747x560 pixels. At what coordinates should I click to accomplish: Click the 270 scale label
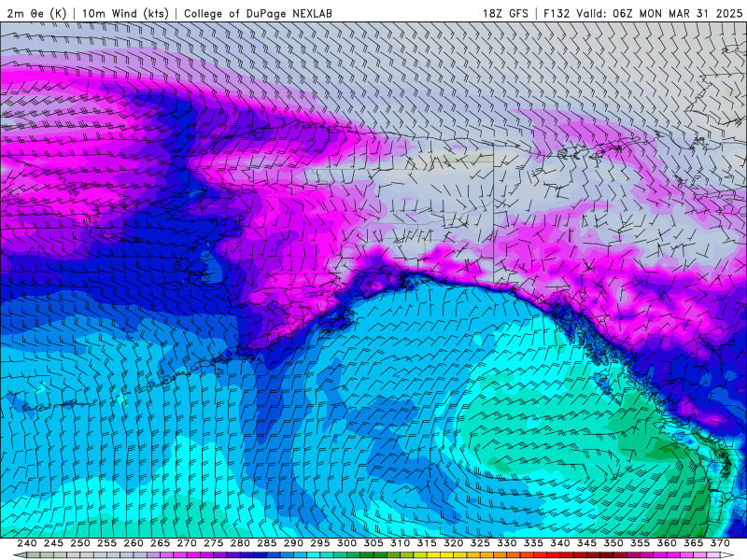tap(187, 543)
